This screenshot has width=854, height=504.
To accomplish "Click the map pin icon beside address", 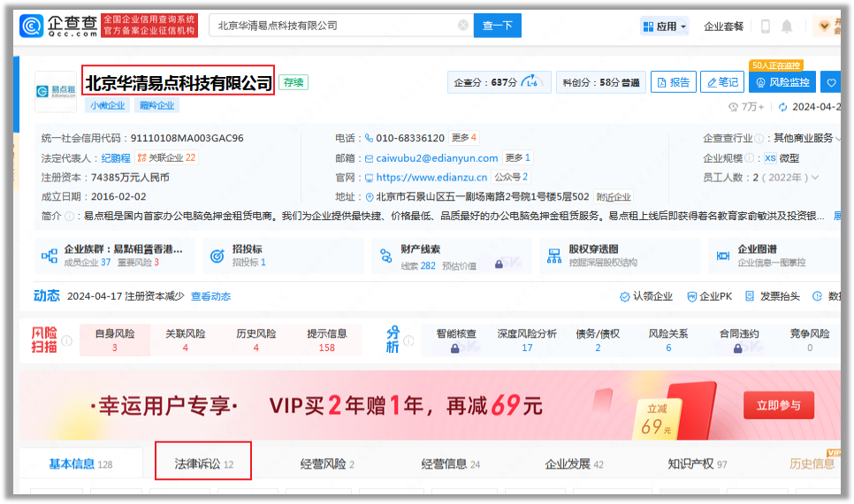I will coord(370,196).
